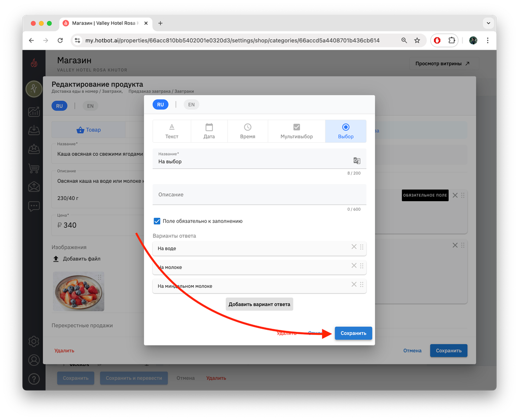Image resolution: width=519 pixels, height=420 pixels.
Task: Switch dialog language to EN
Action: point(191,104)
